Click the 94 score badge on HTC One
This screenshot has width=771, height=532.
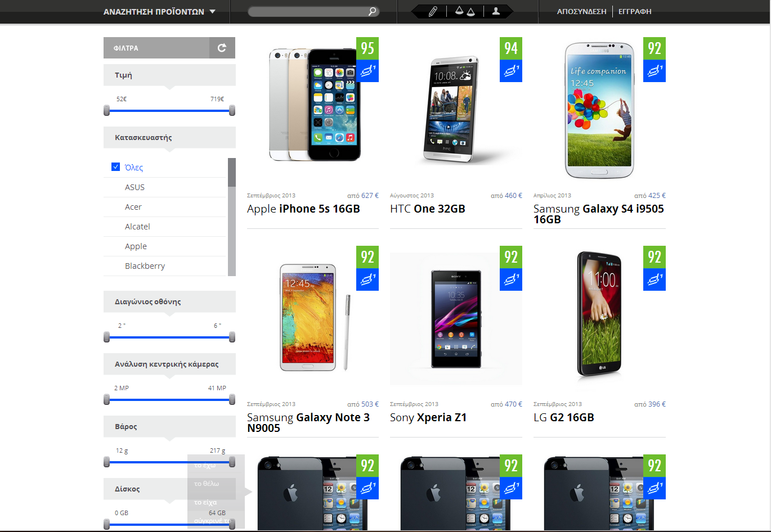click(x=511, y=48)
